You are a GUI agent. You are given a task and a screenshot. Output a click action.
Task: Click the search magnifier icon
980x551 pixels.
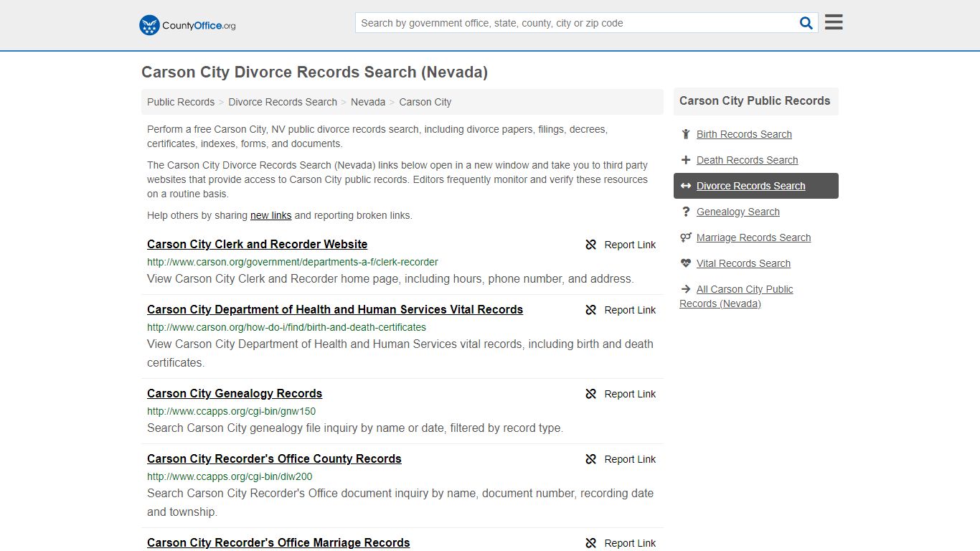point(806,23)
